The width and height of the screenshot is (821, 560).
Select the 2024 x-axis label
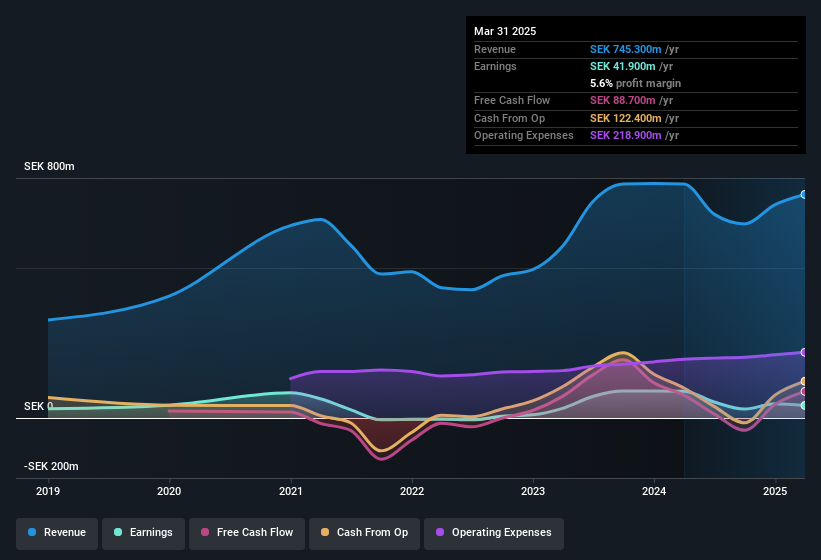[654, 491]
